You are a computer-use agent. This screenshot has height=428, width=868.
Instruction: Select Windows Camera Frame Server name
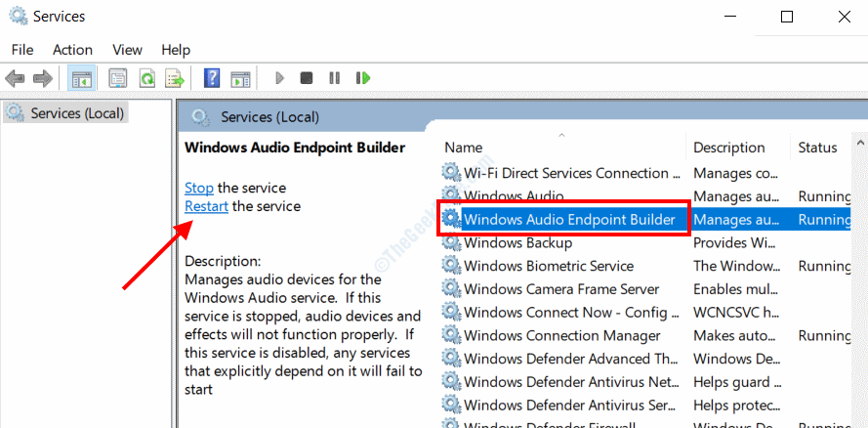(561, 289)
